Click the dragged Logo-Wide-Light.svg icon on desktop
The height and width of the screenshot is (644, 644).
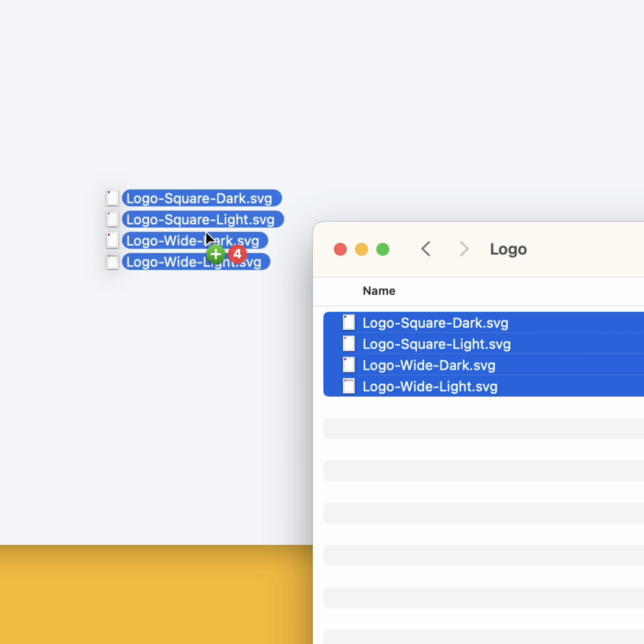coord(112,262)
